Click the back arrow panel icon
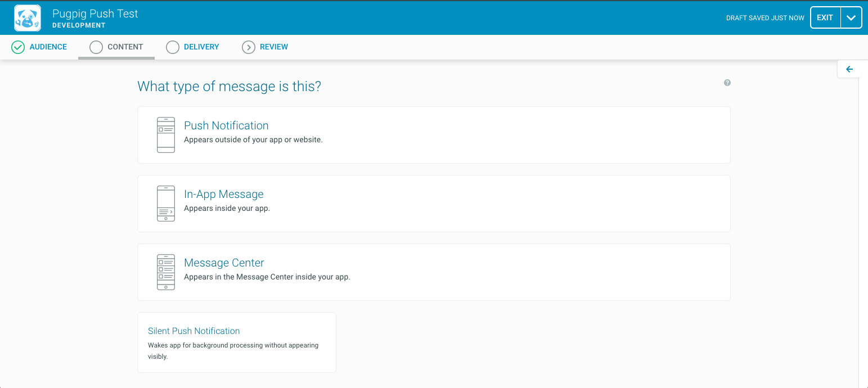 (849, 69)
